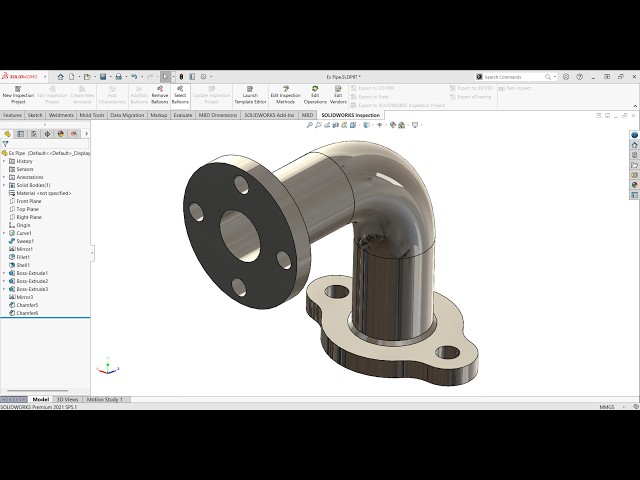Select the Chamfer6 feature

(24, 313)
